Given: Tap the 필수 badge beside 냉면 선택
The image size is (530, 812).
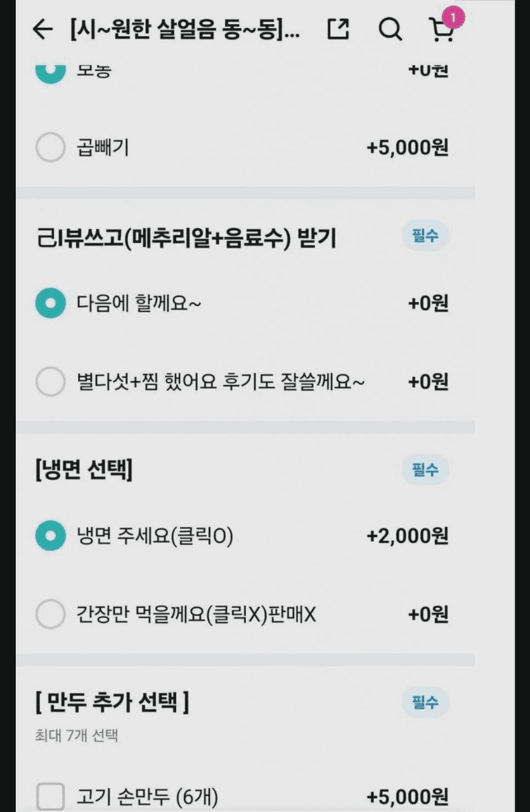Looking at the screenshot, I should (x=425, y=470).
